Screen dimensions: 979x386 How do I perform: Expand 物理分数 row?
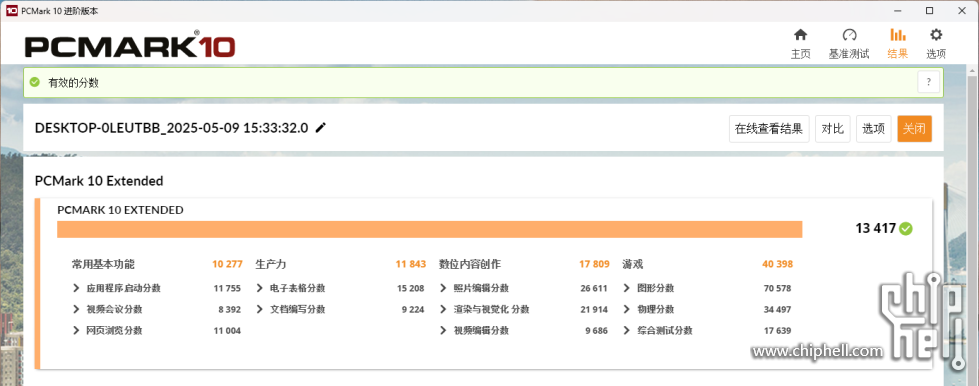(627, 309)
